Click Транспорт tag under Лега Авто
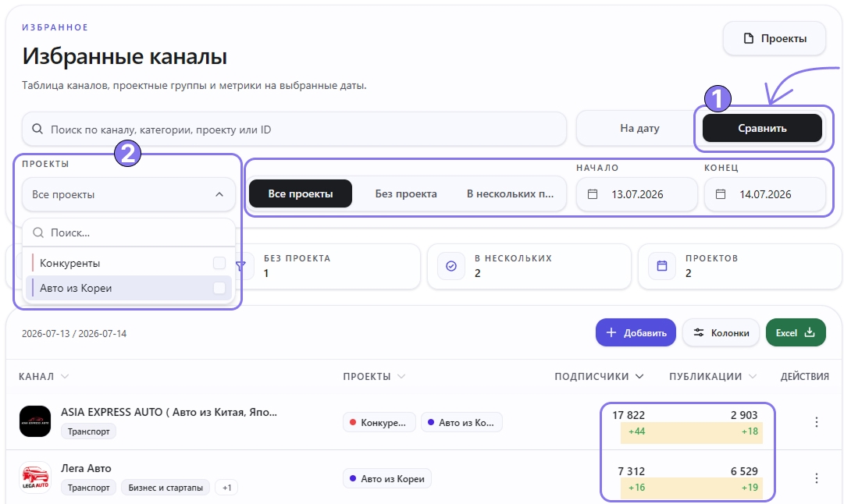The image size is (844, 504). 88,488
